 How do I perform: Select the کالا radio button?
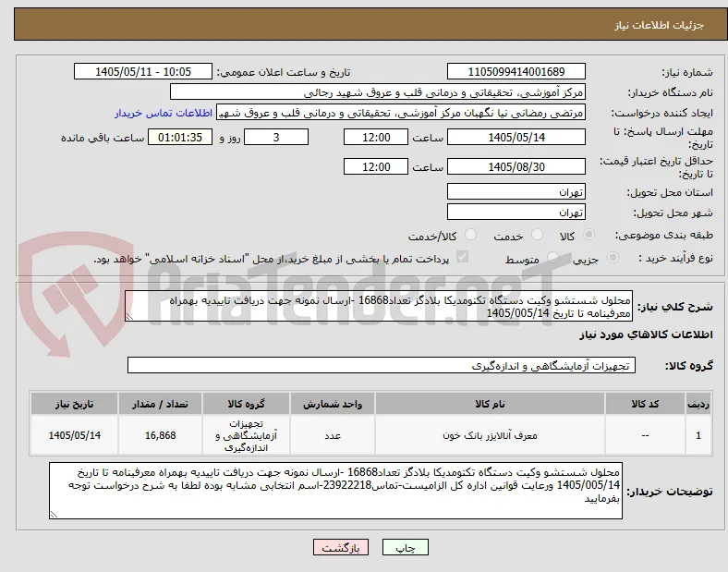click(588, 235)
